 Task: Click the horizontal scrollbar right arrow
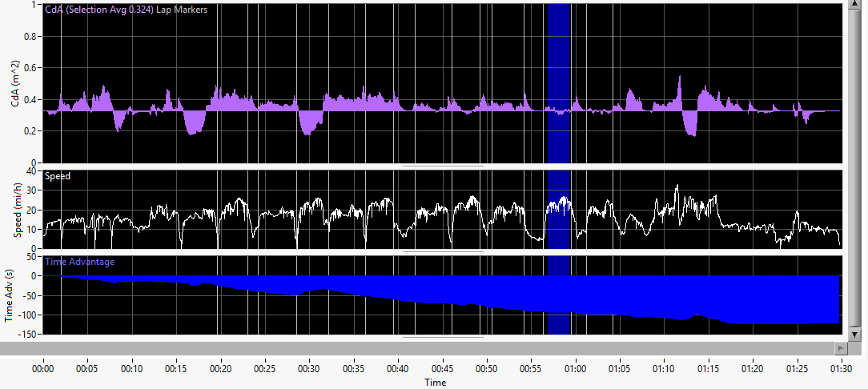click(842, 348)
